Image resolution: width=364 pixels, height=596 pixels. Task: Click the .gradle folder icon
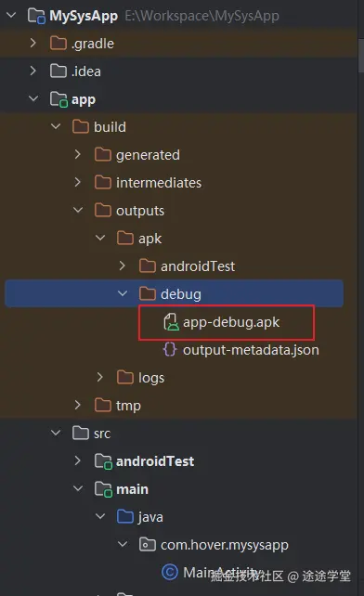(58, 43)
